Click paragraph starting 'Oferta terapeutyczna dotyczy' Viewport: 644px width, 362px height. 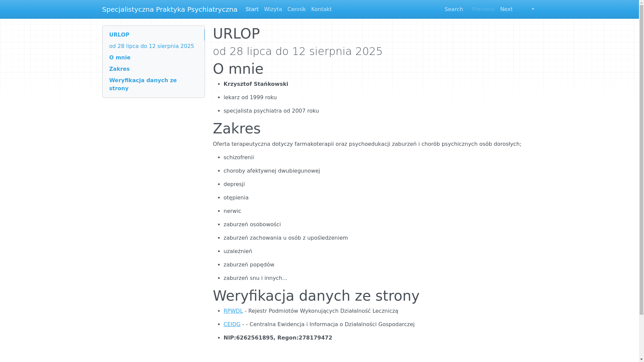pos(367,144)
